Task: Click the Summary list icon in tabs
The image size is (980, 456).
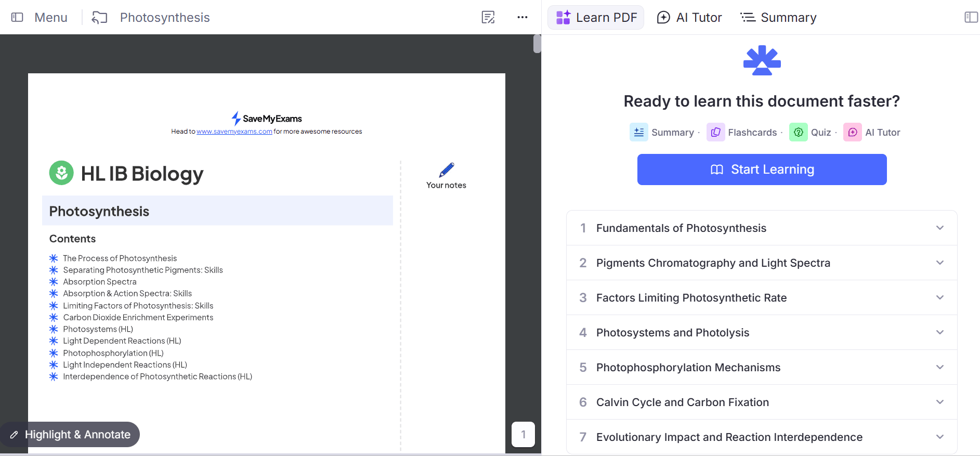Action: point(748,17)
